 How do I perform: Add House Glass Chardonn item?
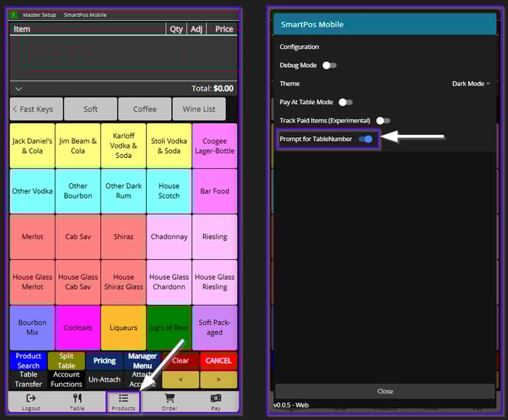tap(169, 282)
